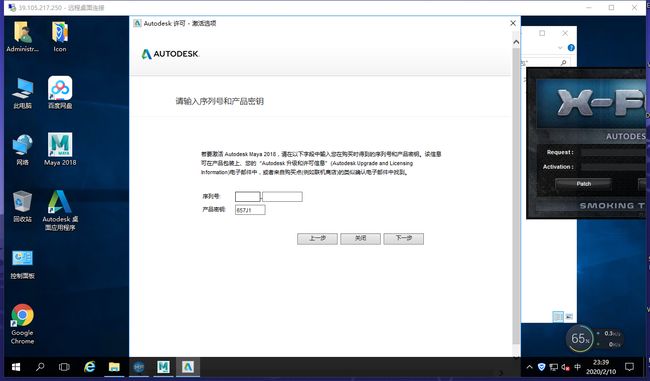Viewport: 650px width, 381px height.
Task: Click the blue shield tray icon
Action: coord(541,367)
